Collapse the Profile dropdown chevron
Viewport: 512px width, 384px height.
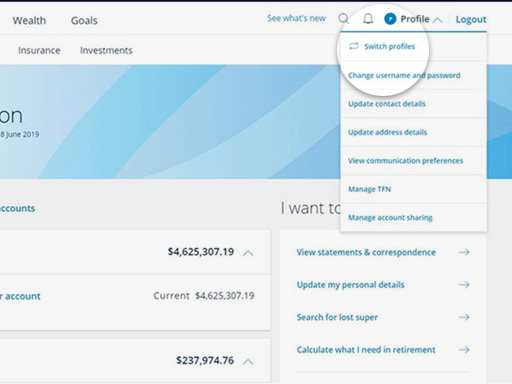click(438, 20)
